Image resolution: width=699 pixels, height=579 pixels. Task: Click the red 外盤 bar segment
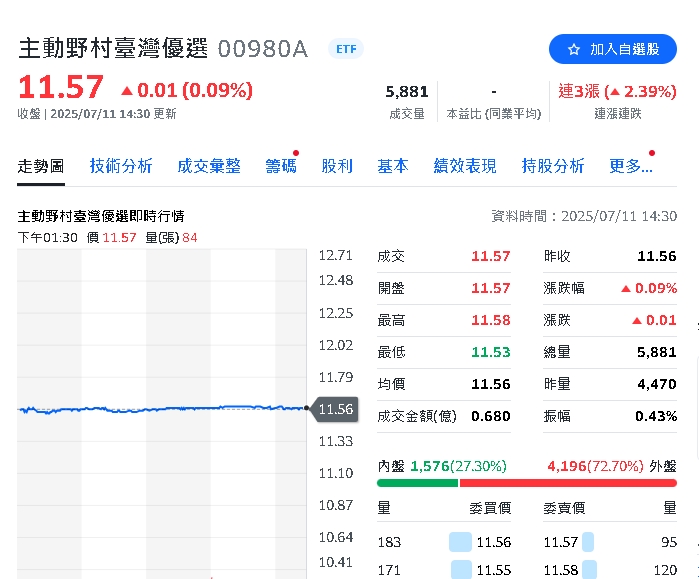pos(568,483)
